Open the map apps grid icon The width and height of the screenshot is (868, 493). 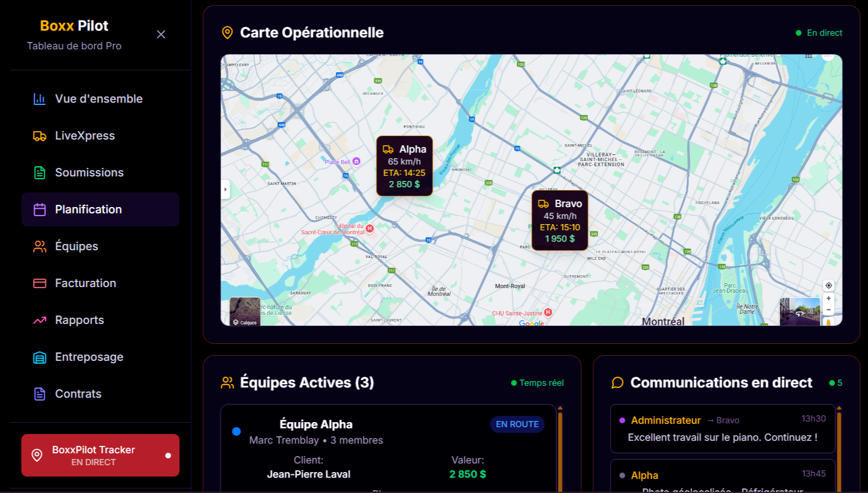[809, 56]
